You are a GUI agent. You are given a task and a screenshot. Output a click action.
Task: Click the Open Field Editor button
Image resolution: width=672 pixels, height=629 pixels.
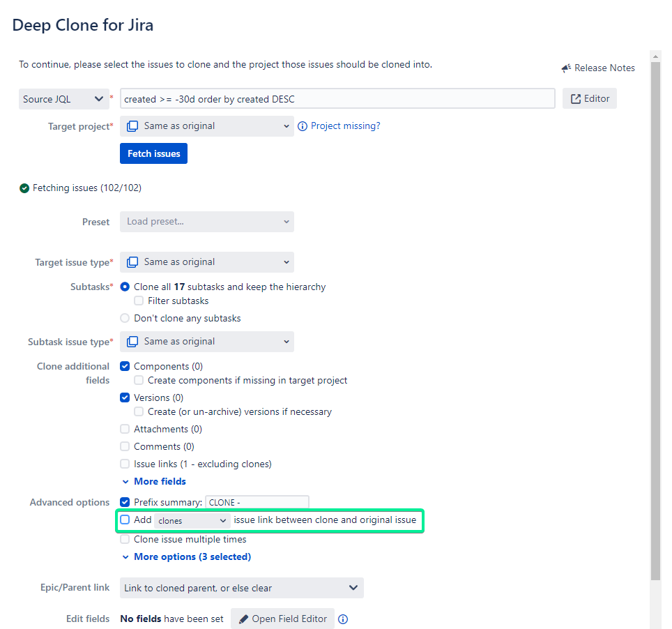point(283,619)
